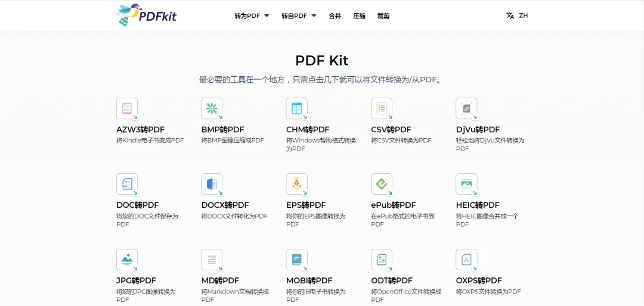Follow the CSV转PDF title link
The width and height of the screenshot is (644, 306).
[391, 130]
